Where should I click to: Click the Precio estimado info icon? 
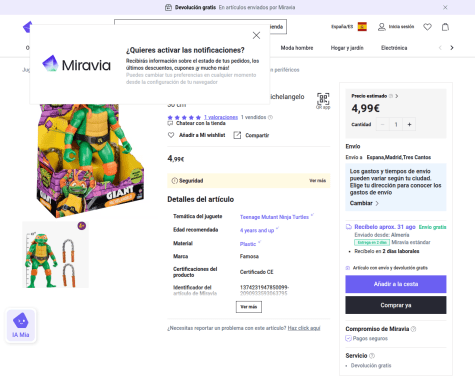pos(391,96)
